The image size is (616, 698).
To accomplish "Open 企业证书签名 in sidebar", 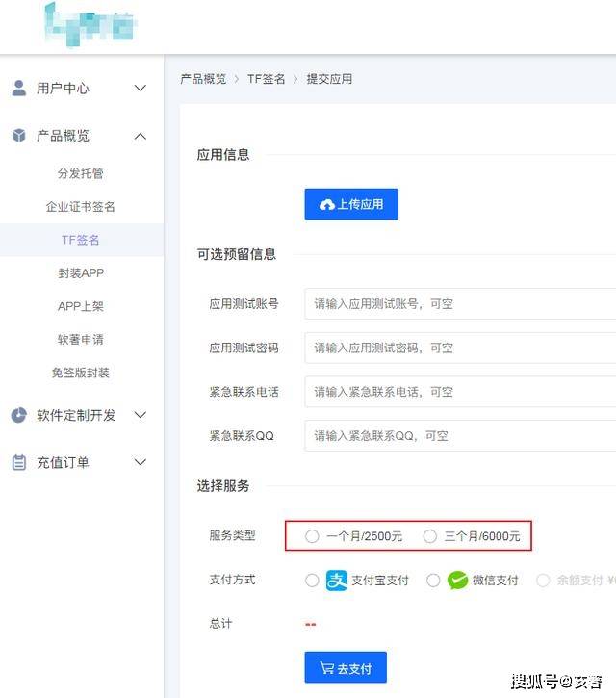I will pos(81,207).
